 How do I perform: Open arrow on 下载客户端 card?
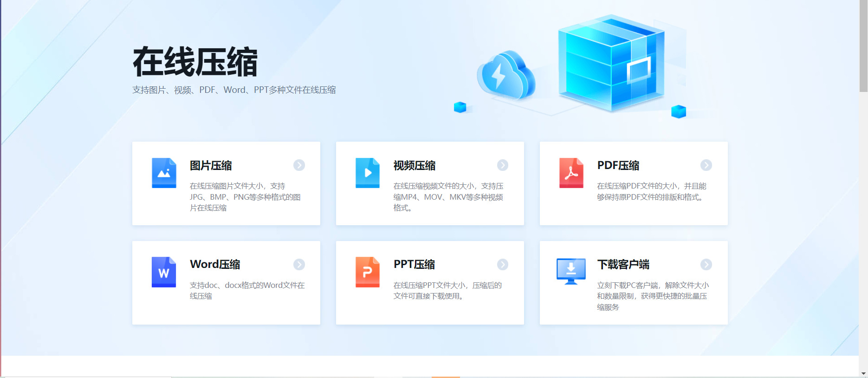706,265
